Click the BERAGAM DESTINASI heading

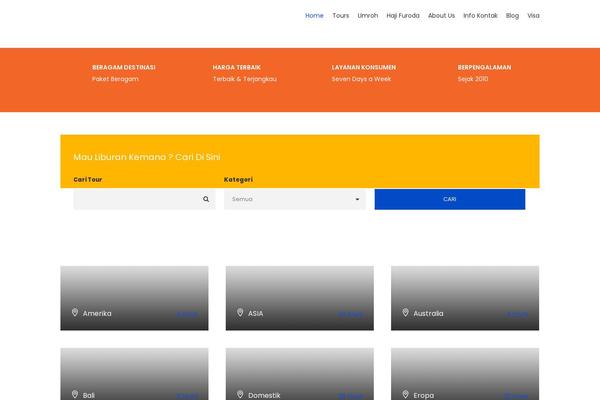click(124, 67)
